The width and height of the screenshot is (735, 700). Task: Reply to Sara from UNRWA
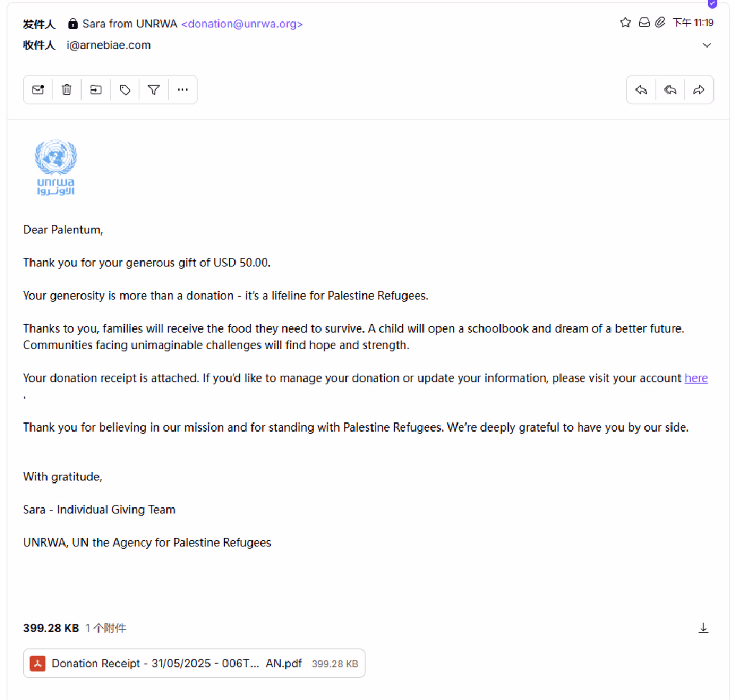(x=641, y=90)
